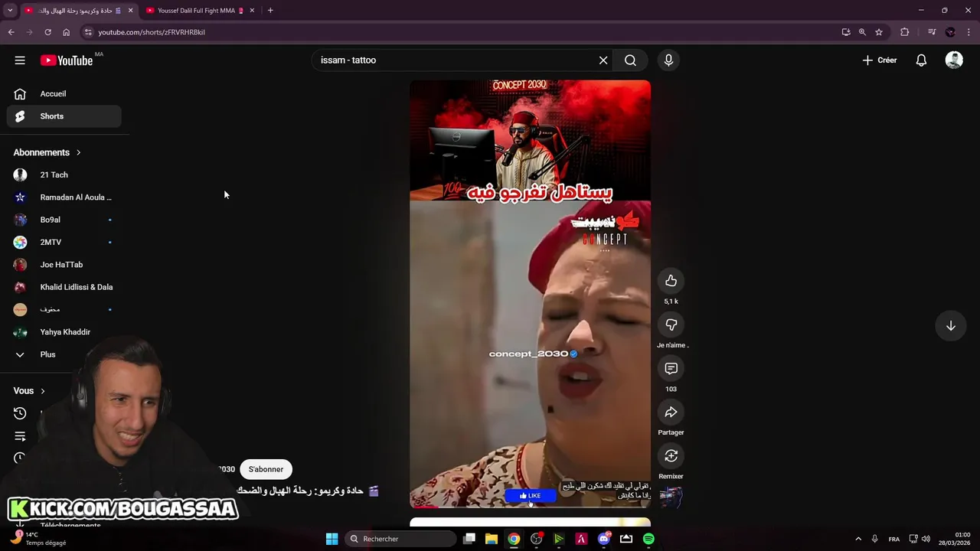Reload the page in Chrome
This screenshot has height=551, width=980.
[47, 32]
